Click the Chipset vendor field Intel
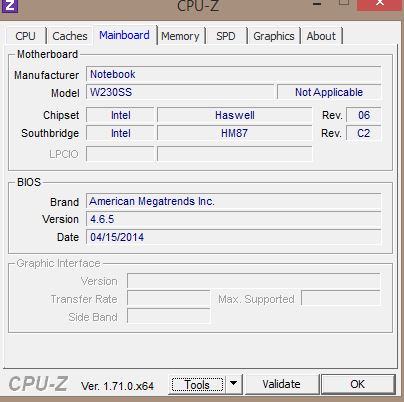The image size is (404, 402). point(120,115)
